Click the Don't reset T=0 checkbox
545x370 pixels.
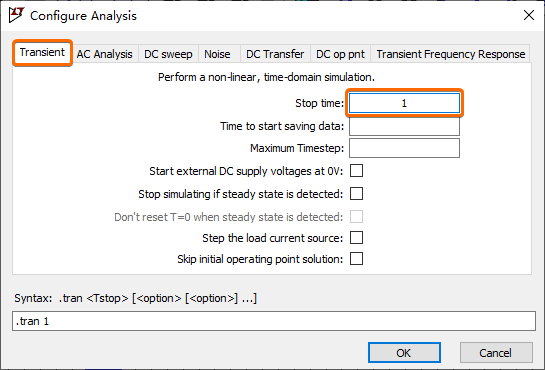click(x=357, y=216)
